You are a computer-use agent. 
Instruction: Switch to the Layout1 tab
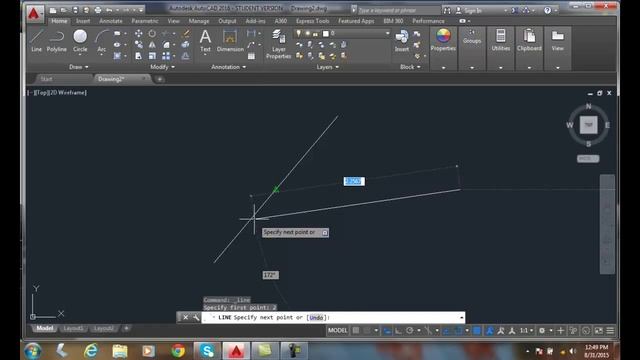coord(73,329)
